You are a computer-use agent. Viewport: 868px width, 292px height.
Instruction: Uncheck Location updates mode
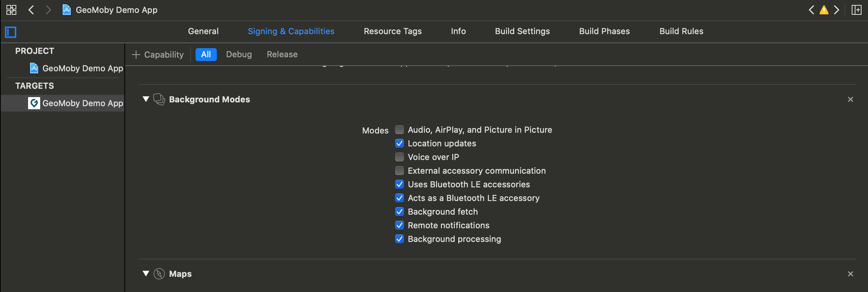point(400,143)
